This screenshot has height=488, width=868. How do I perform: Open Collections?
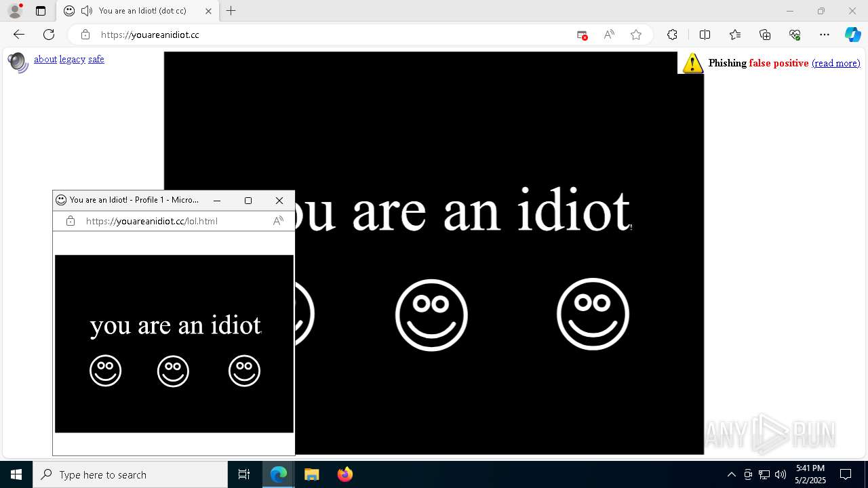click(x=765, y=35)
